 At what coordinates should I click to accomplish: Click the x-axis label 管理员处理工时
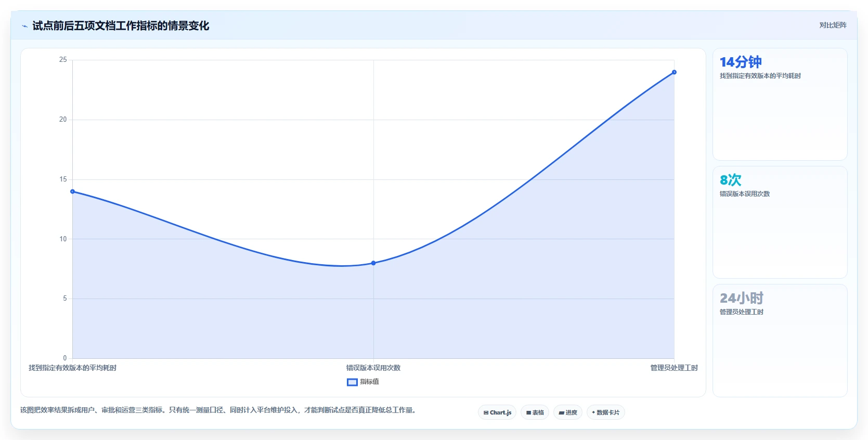click(x=674, y=368)
